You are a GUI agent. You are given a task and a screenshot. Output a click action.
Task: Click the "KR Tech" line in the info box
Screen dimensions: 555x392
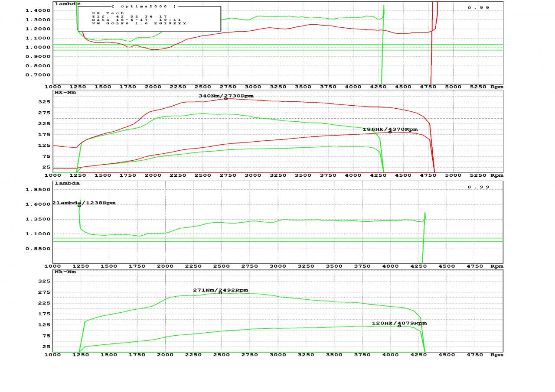coord(108,13)
